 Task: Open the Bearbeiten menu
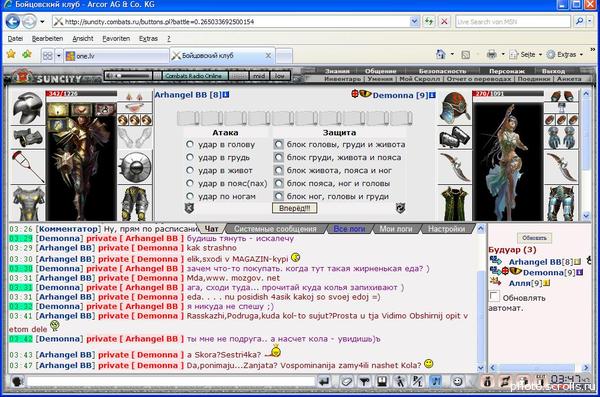(x=47, y=39)
